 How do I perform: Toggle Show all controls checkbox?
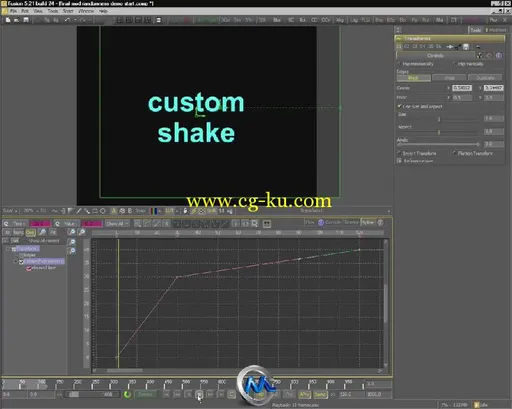point(27,241)
